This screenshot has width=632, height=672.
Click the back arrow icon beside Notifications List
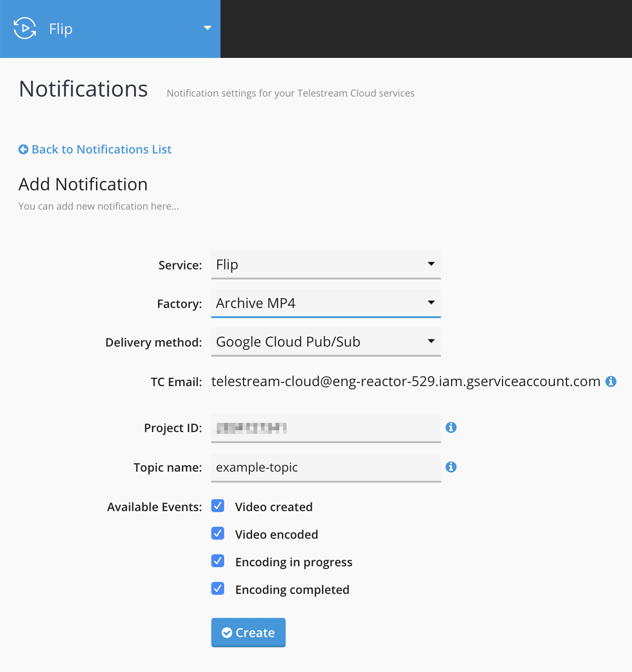(23, 149)
